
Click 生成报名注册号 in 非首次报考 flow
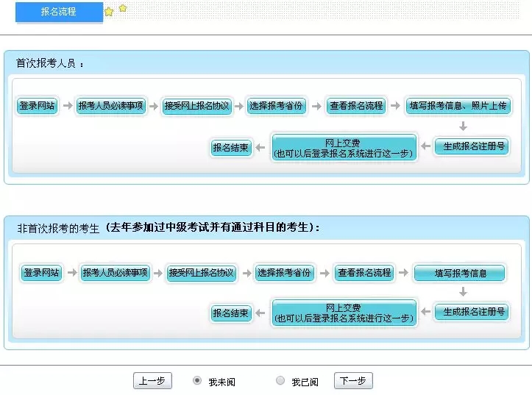point(472,313)
